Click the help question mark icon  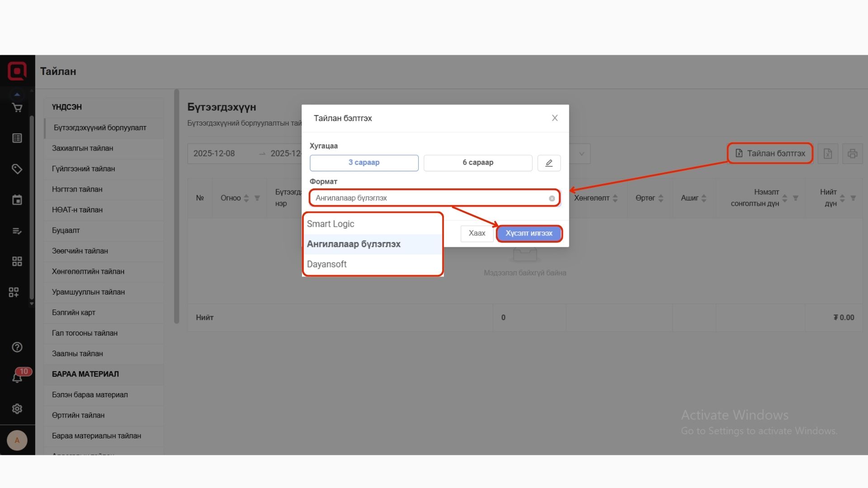(17, 347)
